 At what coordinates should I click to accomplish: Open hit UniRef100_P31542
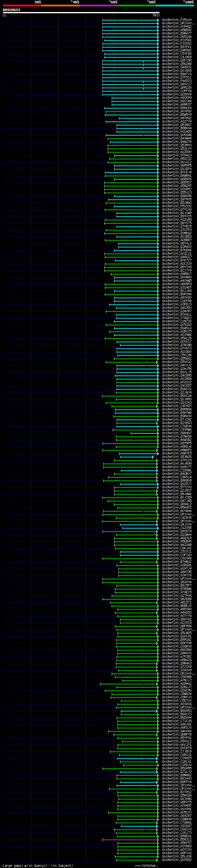pos(176,43)
